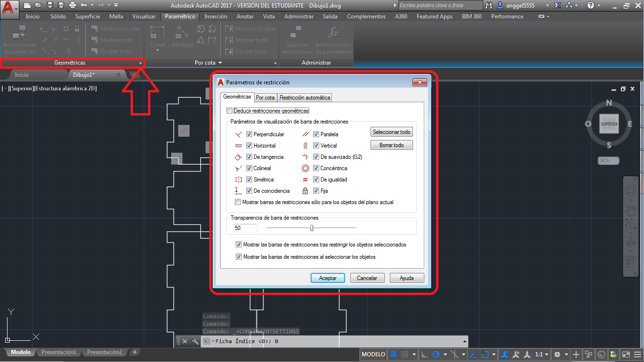Expand the Undo history dropdown arrow

point(91,5)
